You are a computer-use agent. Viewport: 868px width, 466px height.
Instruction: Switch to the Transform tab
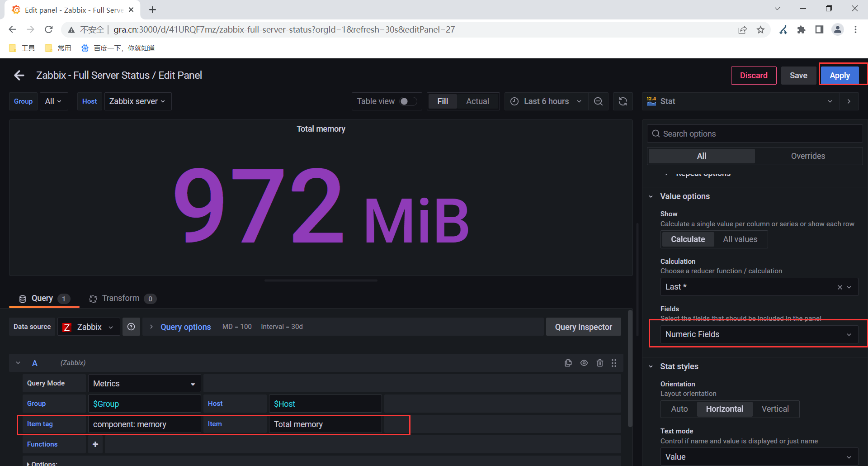point(123,299)
